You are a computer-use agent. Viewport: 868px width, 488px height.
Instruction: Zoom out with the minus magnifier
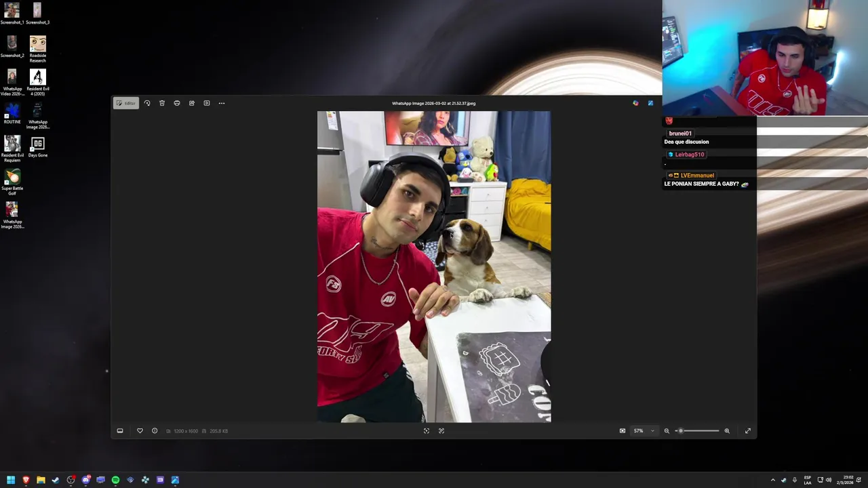(x=667, y=431)
